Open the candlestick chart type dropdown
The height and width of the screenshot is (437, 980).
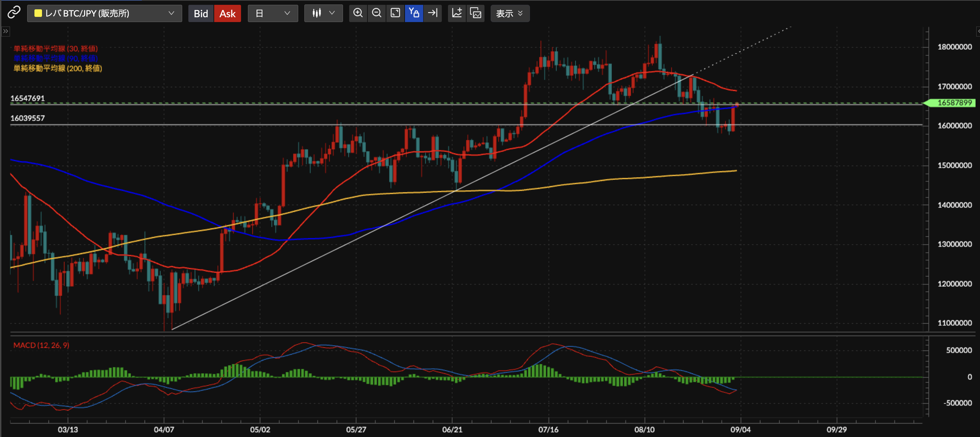coord(323,13)
